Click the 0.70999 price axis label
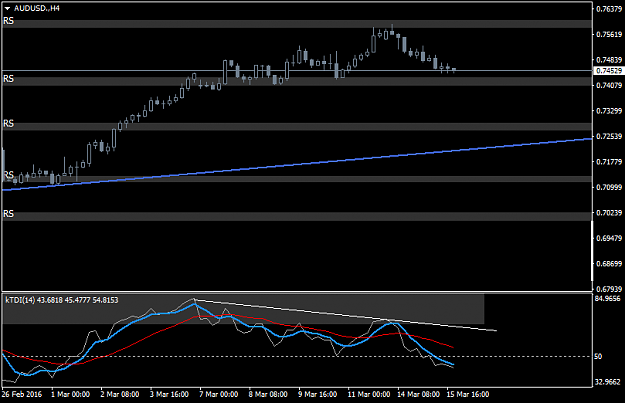The width and height of the screenshot is (625, 403). pos(609,187)
